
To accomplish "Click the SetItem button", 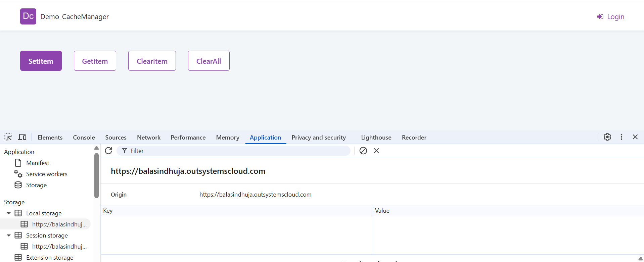I will point(41,61).
